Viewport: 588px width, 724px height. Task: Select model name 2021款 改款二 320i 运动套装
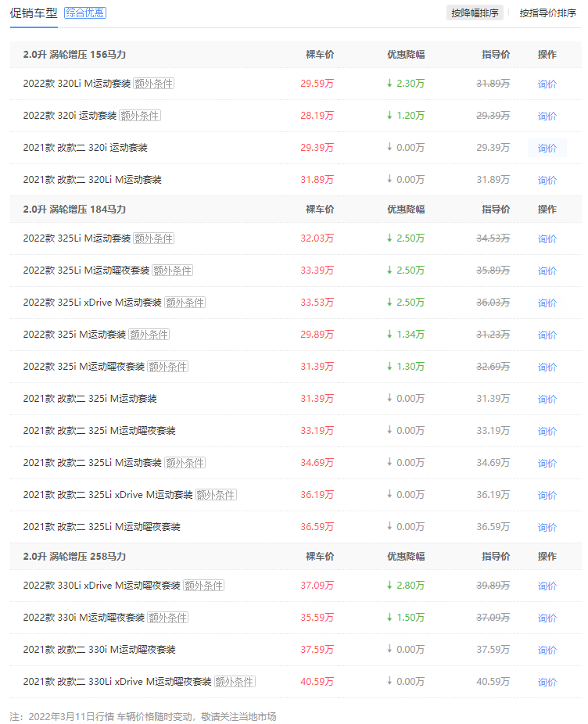coord(85,148)
